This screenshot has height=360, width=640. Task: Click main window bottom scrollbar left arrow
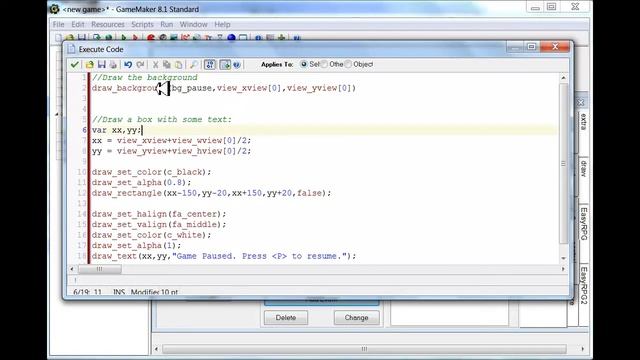[x=156, y=349]
